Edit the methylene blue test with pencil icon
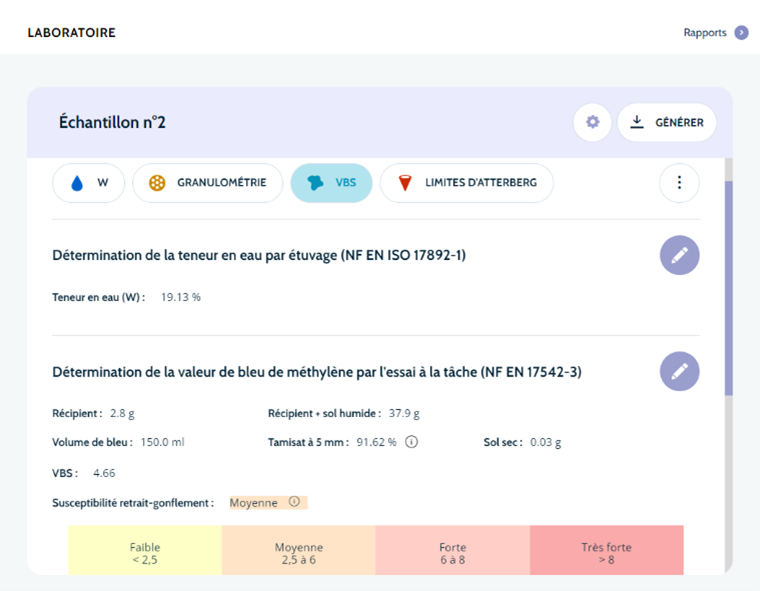760x591 pixels. pos(679,372)
